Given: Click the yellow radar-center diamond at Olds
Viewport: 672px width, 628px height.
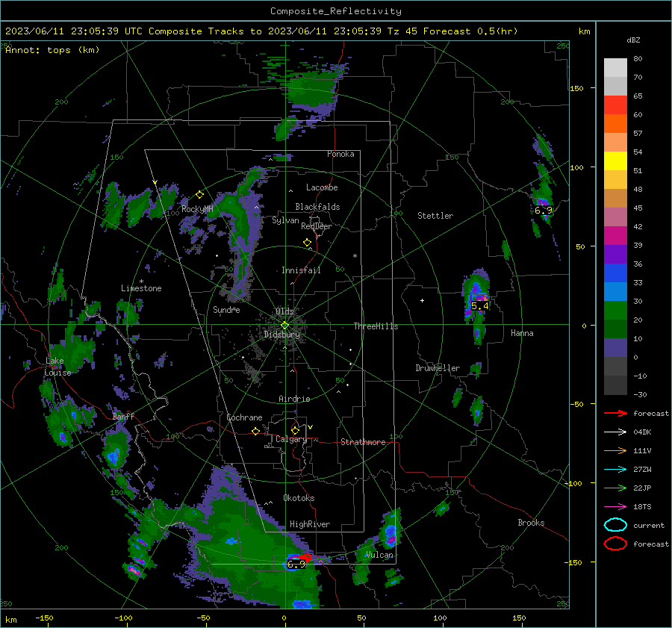Looking at the screenshot, I should (x=284, y=325).
